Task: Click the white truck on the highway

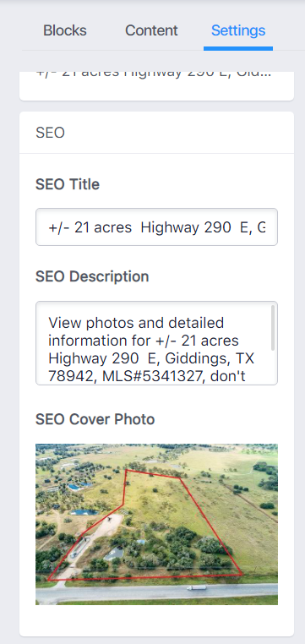Action: click(197, 588)
